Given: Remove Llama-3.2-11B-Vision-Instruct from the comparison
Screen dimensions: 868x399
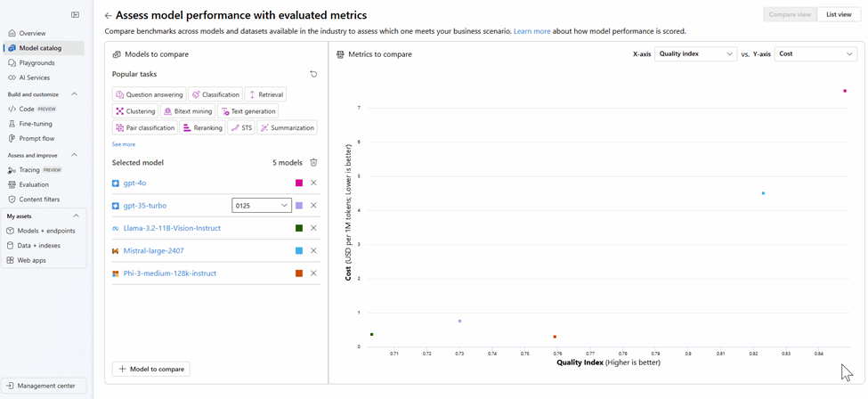Looking at the screenshot, I should (313, 228).
